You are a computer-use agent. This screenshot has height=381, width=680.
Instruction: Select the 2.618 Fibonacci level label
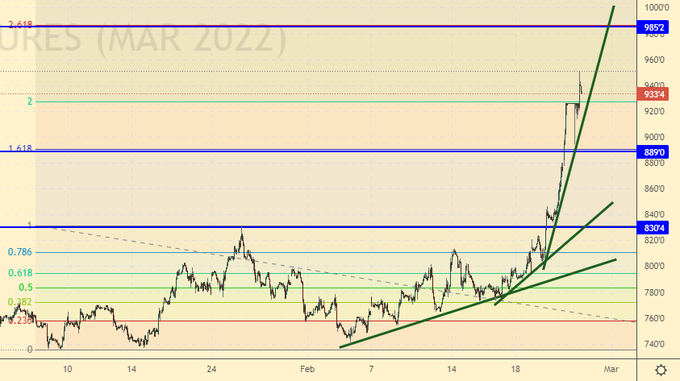click(x=20, y=25)
